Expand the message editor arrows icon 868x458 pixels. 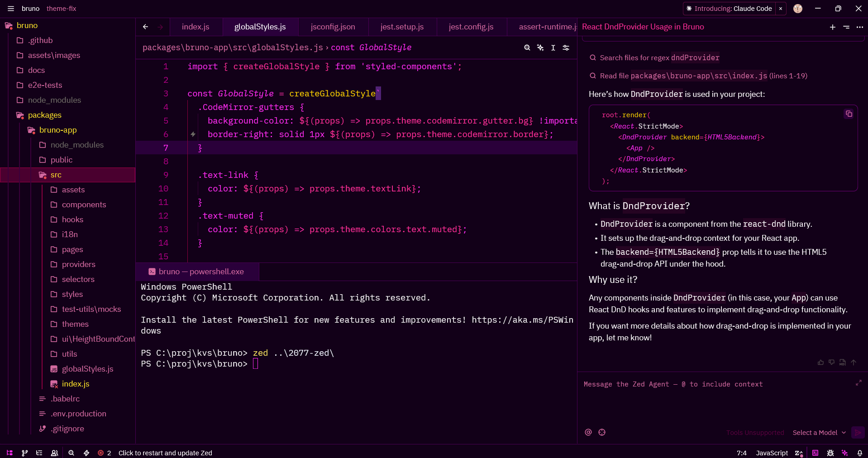[858, 383]
